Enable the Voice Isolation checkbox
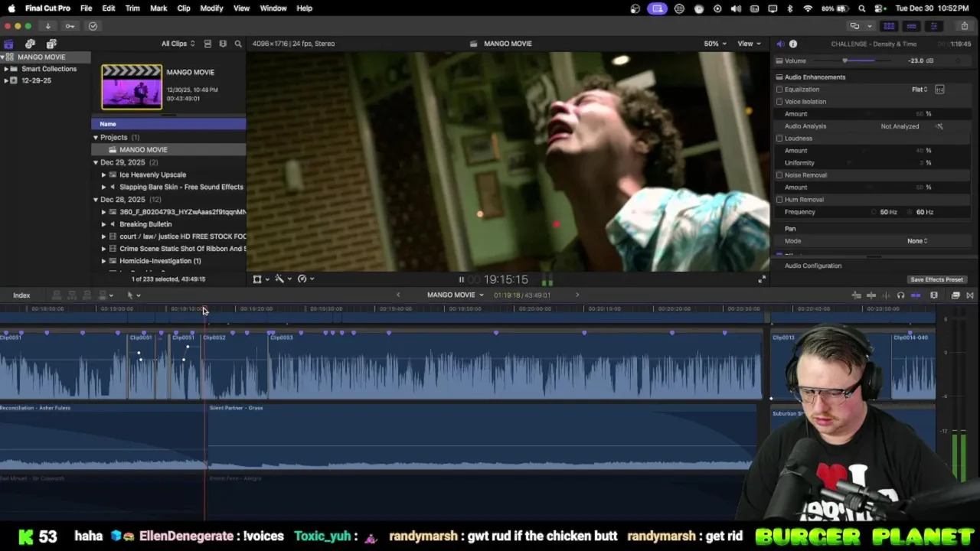The height and width of the screenshot is (551, 980). point(779,102)
